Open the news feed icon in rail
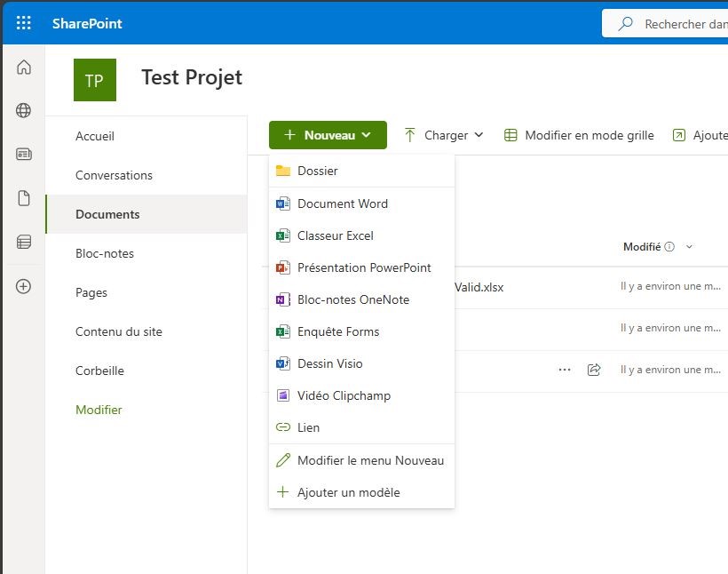This screenshot has width=728, height=574. point(24,155)
